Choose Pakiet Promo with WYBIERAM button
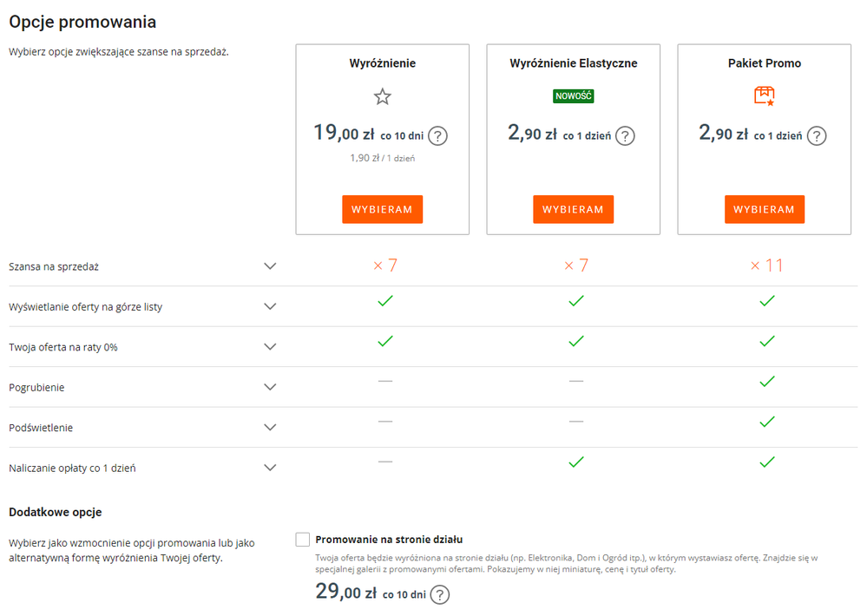 (x=764, y=209)
